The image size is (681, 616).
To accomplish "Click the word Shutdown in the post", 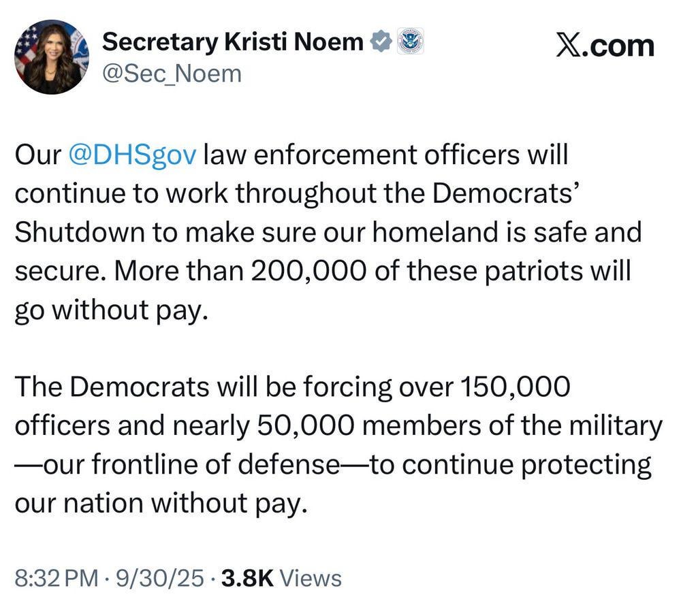I will (76, 233).
